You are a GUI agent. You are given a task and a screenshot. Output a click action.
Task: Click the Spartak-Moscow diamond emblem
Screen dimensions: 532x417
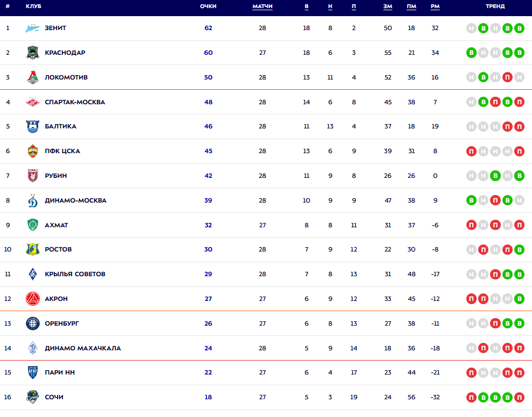33,102
